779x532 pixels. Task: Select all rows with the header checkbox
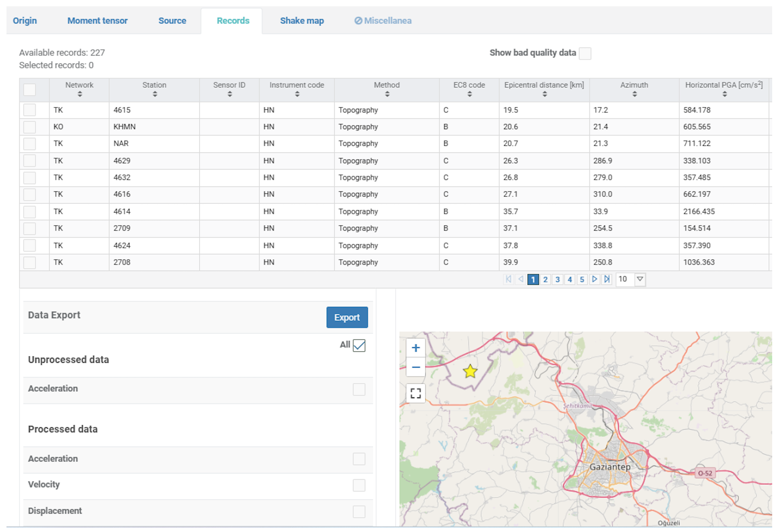click(30, 90)
